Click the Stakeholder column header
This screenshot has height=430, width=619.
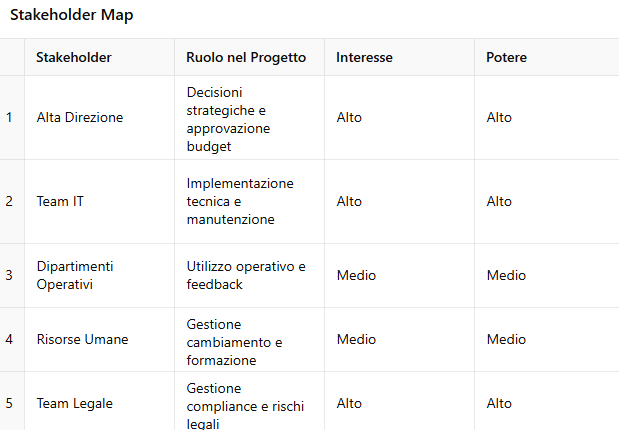click(99, 57)
